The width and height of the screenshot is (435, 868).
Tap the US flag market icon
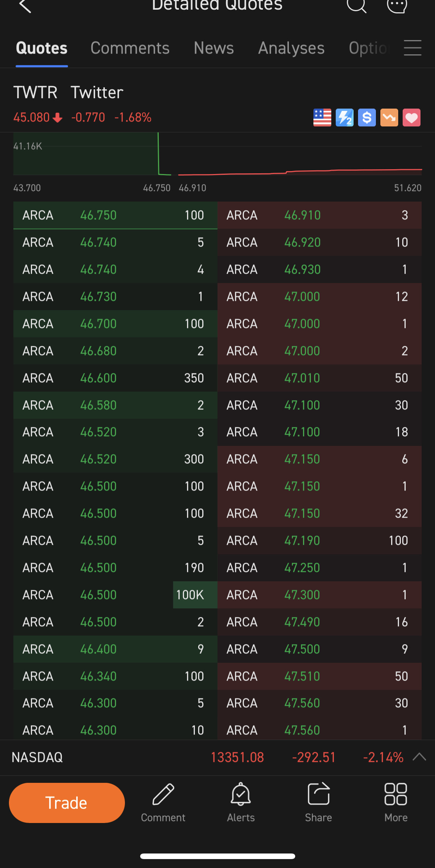(322, 118)
